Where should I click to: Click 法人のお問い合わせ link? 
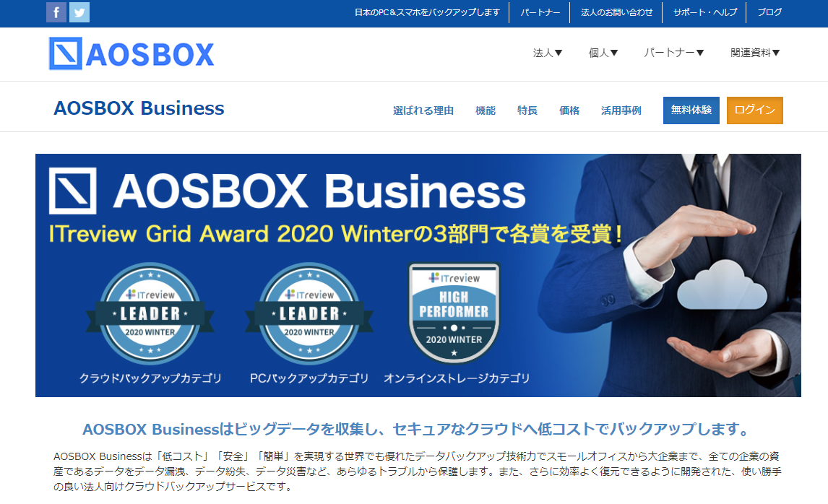616,12
